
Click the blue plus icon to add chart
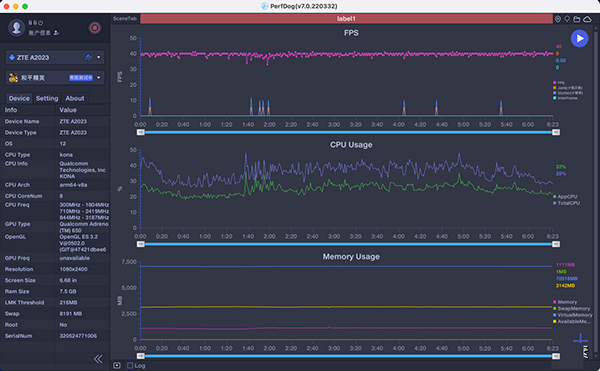click(x=580, y=338)
